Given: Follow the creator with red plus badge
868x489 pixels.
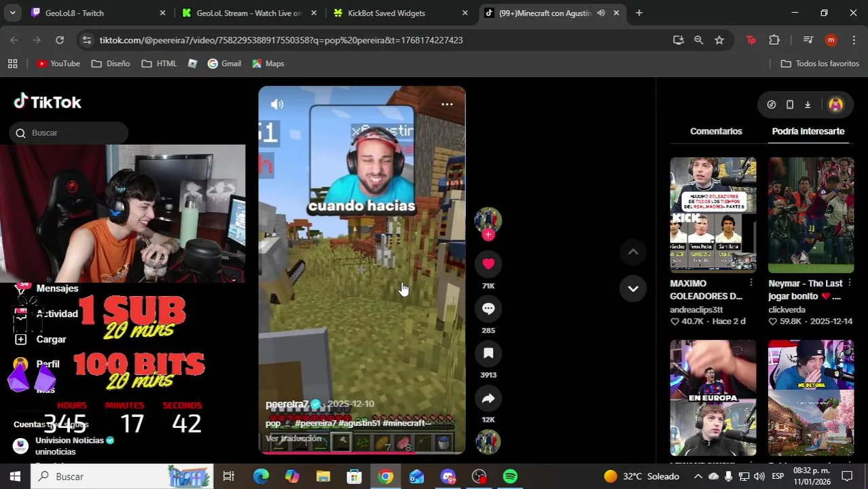Looking at the screenshot, I should click(488, 234).
